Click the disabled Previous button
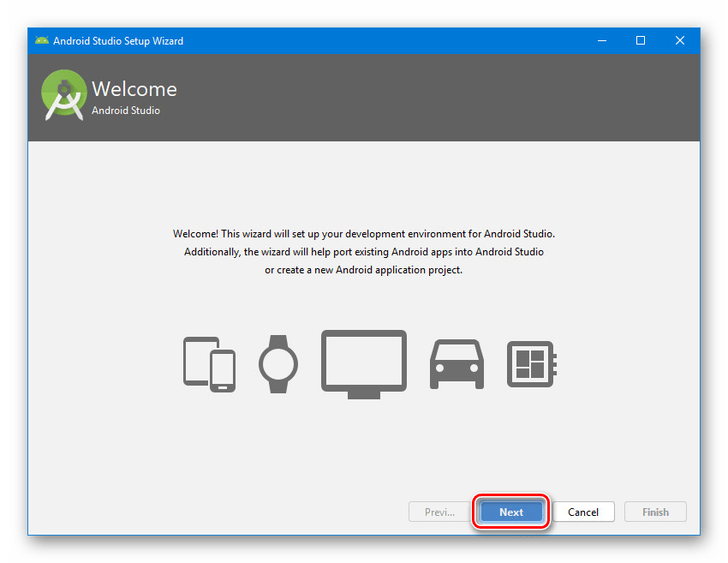This screenshot has height=563, width=728. pyautogui.click(x=439, y=512)
